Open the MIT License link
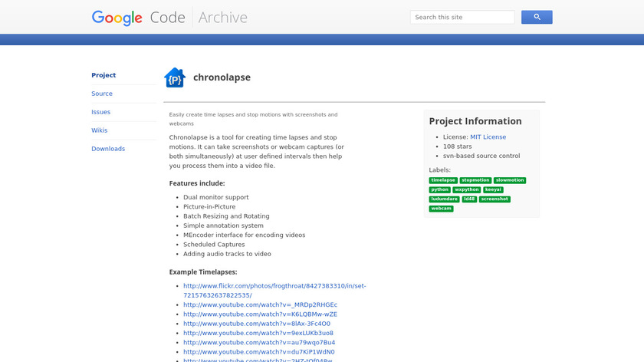 coord(488,137)
